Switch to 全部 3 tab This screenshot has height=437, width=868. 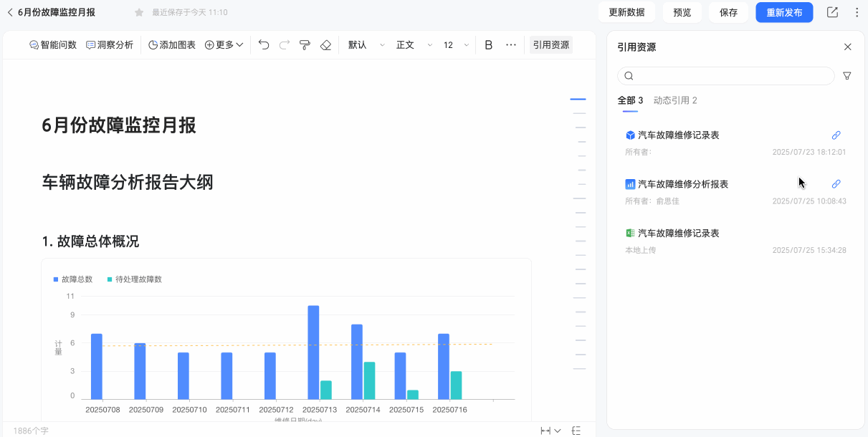[x=630, y=100]
